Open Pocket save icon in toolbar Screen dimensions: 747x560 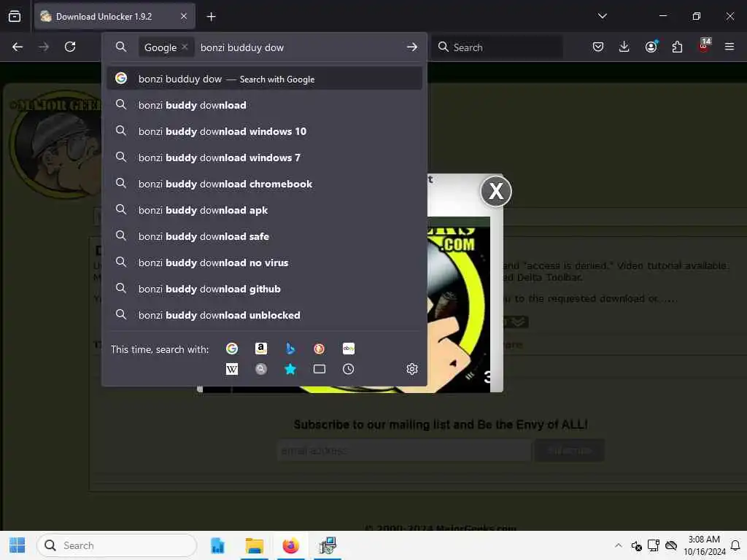pyautogui.click(x=598, y=47)
